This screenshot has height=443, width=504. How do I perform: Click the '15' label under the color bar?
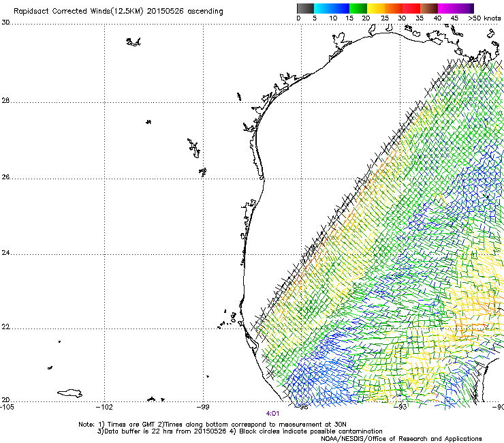click(349, 18)
